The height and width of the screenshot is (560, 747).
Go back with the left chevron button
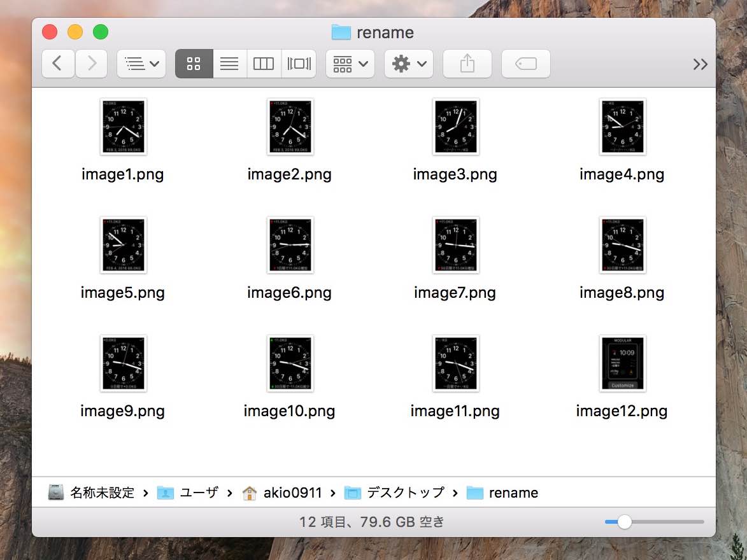coord(58,64)
